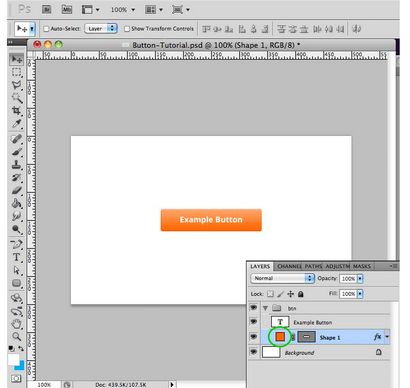
Task: Select the Hand tool
Action: coord(16,323)
